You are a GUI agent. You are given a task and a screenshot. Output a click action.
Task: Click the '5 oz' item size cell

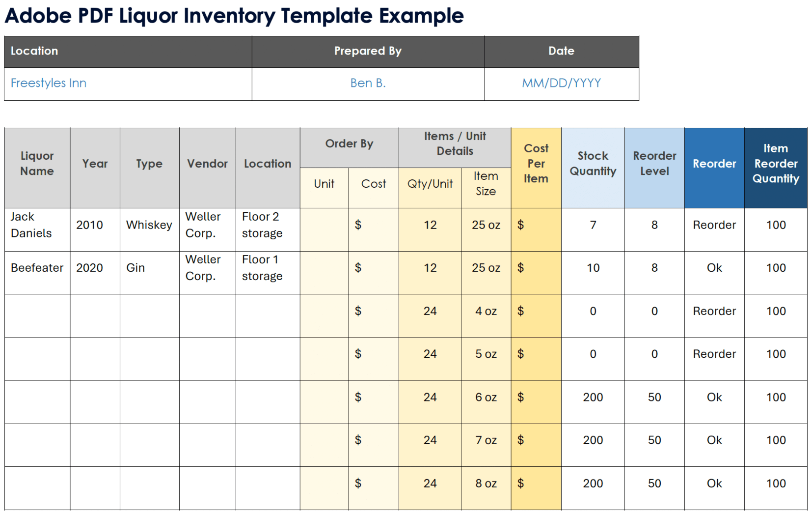pyautogui.click(x=486, y=359)
